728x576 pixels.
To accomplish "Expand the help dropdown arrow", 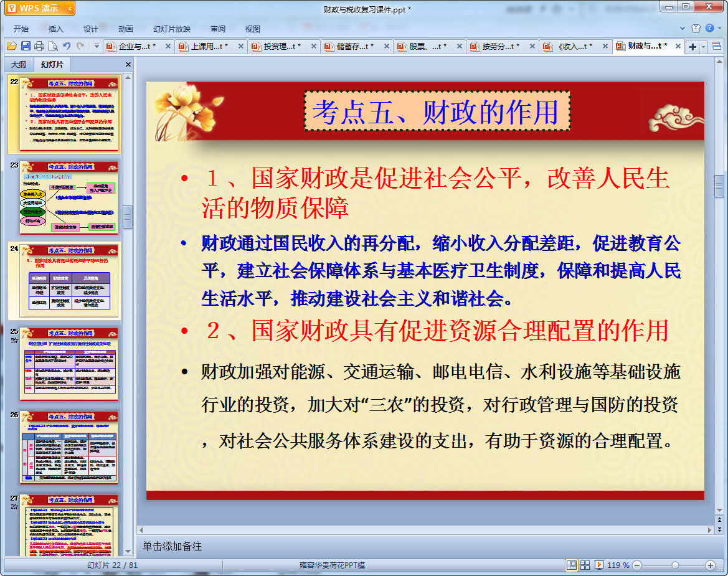I will pyautogui.click(x=719, y=28).
